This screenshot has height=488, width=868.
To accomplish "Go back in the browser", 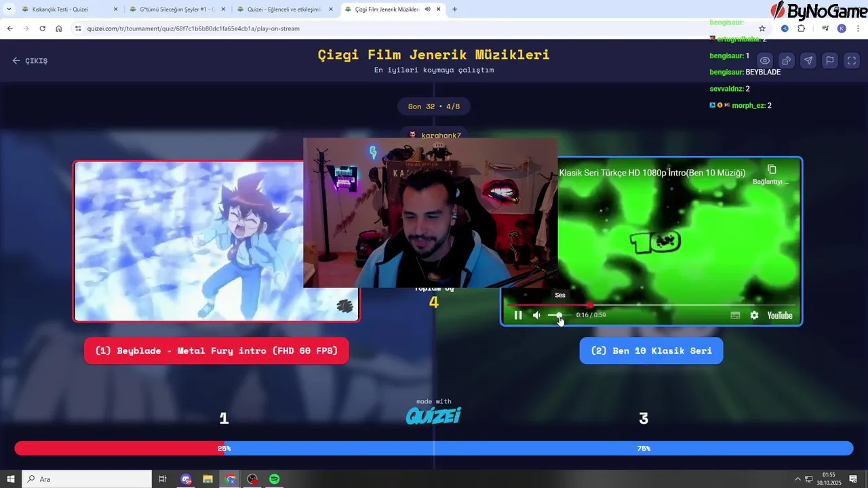I will (9, 28).
